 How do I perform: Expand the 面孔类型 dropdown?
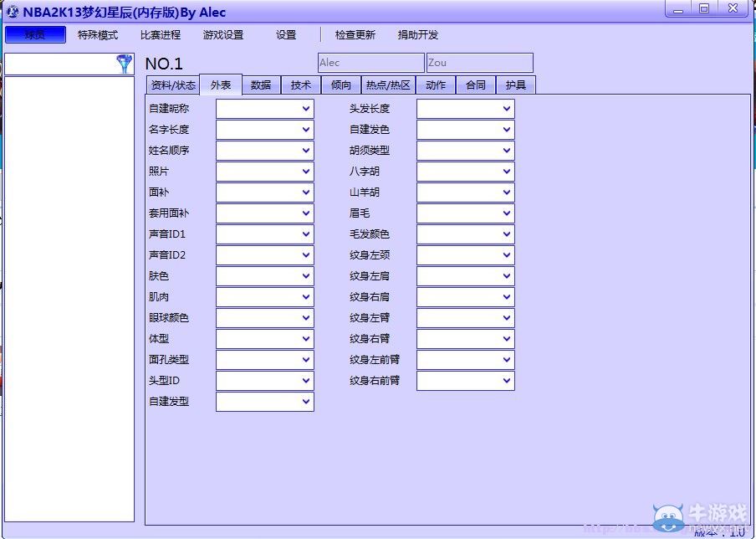(265, 360)
